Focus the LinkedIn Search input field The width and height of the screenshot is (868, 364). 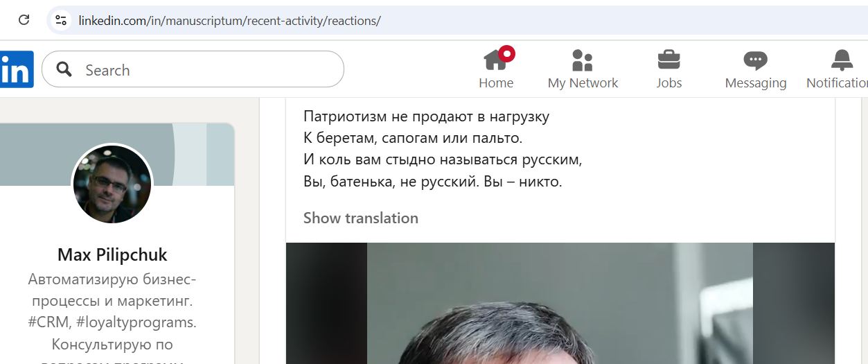[193, 69]
